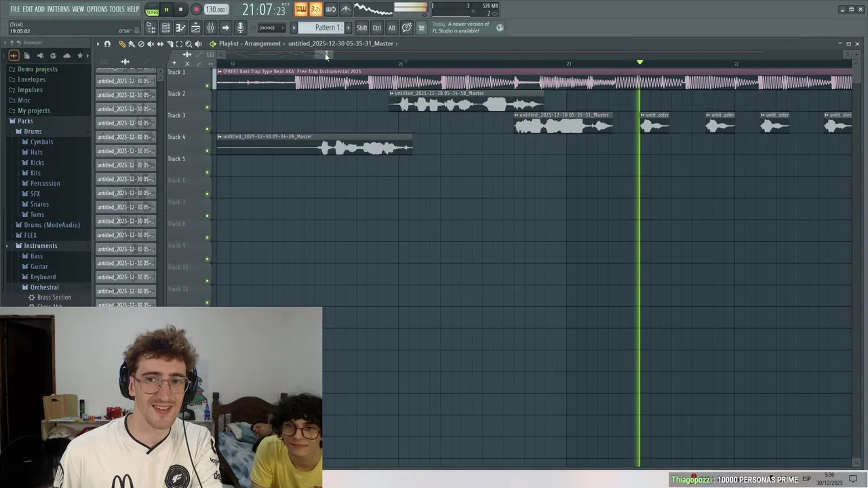Click the ESP language indicator in taskbar
Image resolution: width=868 pixels, height=488 pixels.
point(807,479)
